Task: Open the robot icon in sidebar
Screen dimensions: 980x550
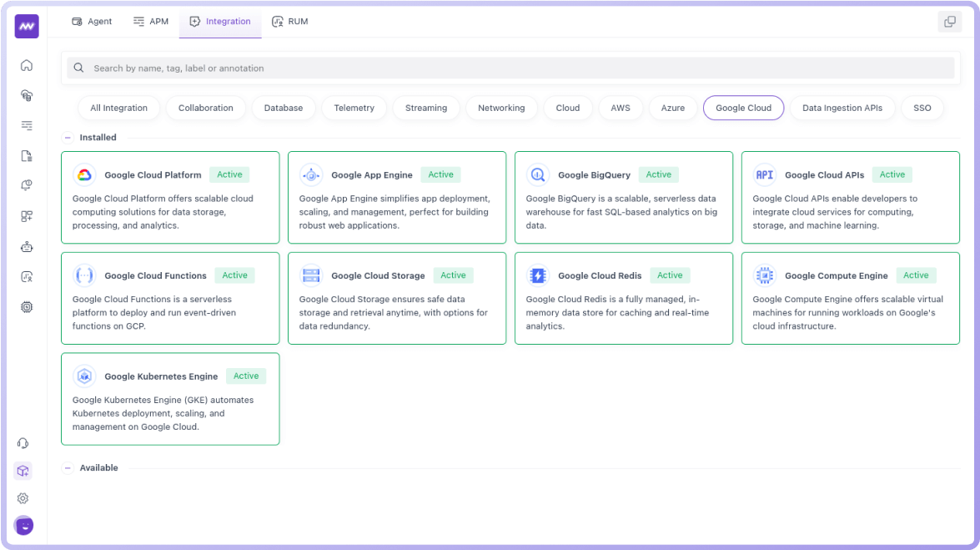Action: (x=26, y=246)
